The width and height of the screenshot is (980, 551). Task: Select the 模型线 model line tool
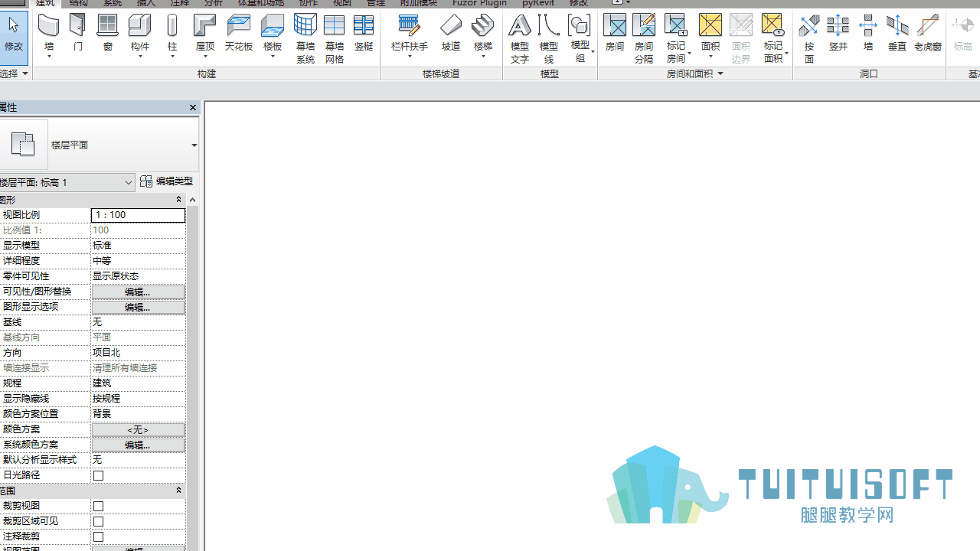point(549,38)
